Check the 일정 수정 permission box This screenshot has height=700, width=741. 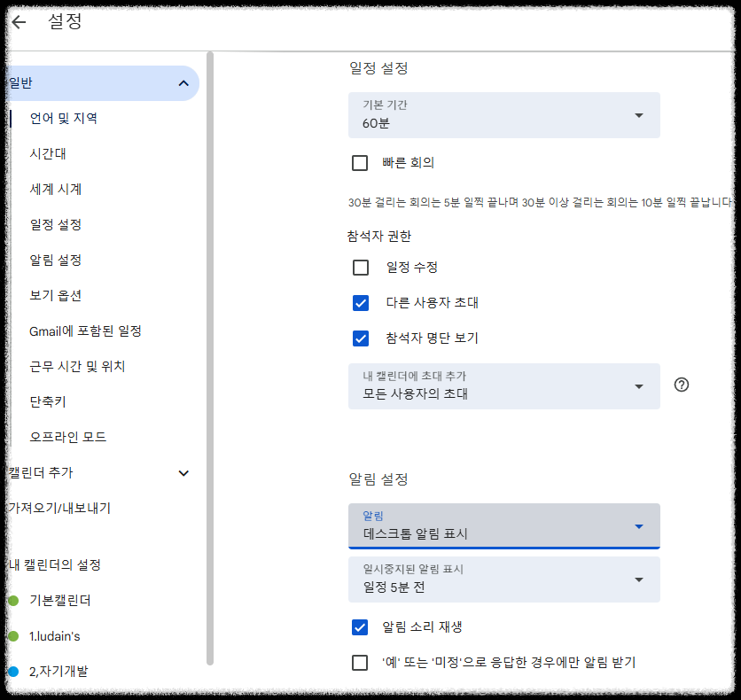[361, 268]
